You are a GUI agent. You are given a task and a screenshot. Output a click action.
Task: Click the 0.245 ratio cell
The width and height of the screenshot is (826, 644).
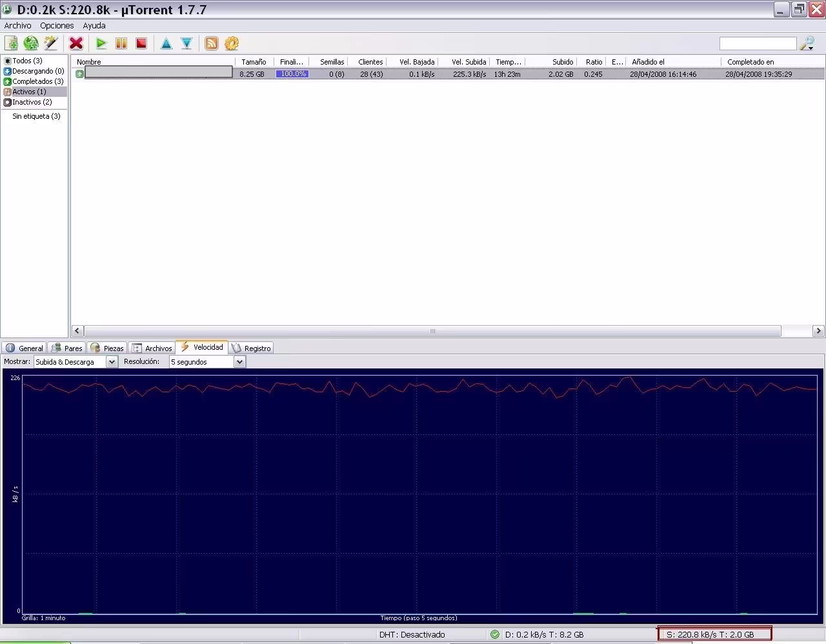tap(593, 74)
